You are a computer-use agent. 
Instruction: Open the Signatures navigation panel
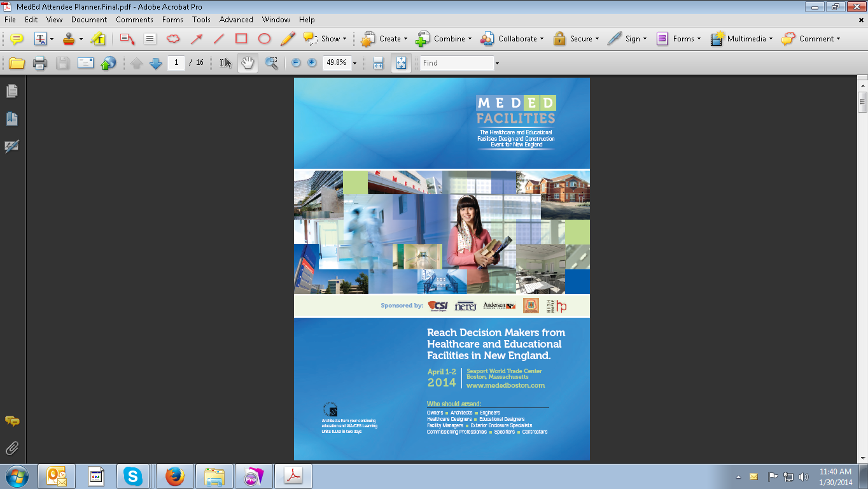click(12, 146)
